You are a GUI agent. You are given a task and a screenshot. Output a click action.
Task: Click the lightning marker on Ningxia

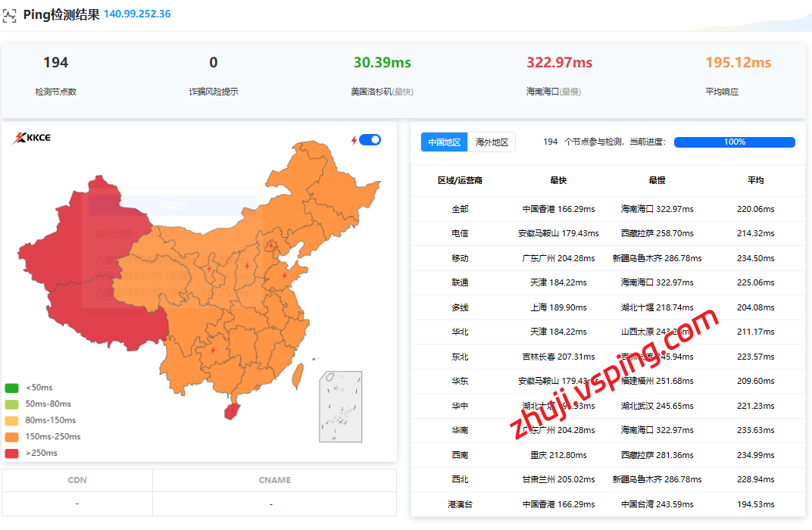pyautogui.click(x=209, y=268)
